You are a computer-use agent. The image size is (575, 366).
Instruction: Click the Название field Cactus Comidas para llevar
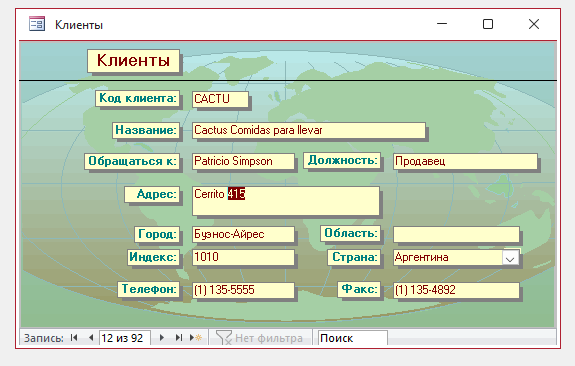[308, 130]
